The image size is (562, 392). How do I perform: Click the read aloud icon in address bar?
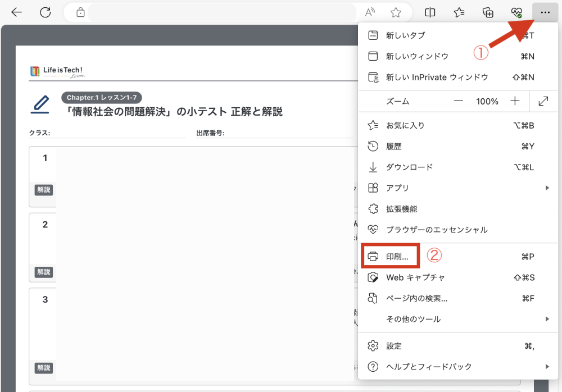[370, 12]
